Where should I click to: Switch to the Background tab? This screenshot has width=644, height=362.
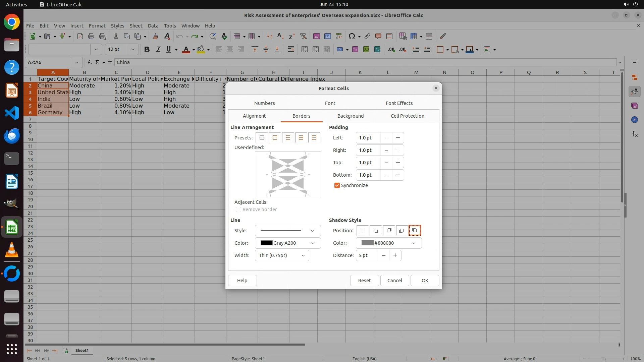pyautogui.click(x=350, y=116)
